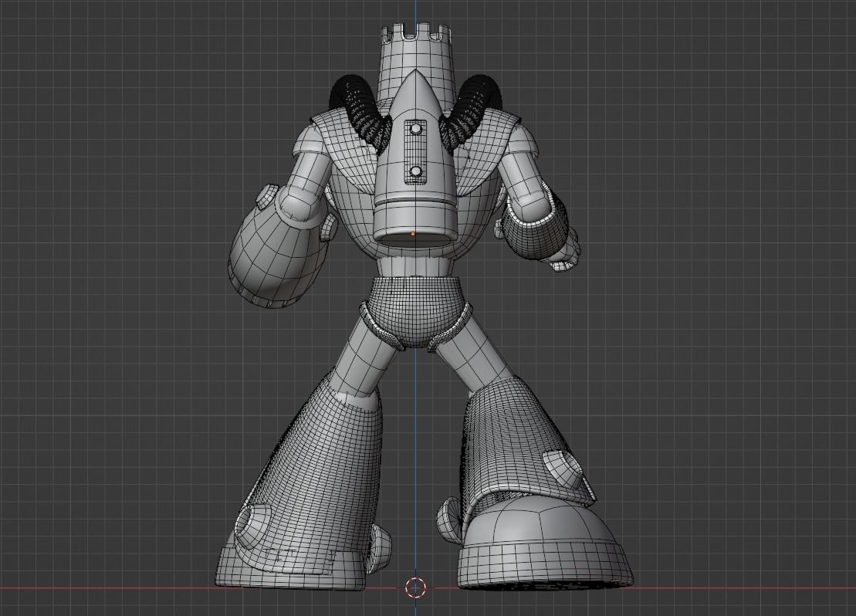The width and height of the screenshot is (856, 616).
Task: Select the orange object origin point
Action: coord(413,234)
